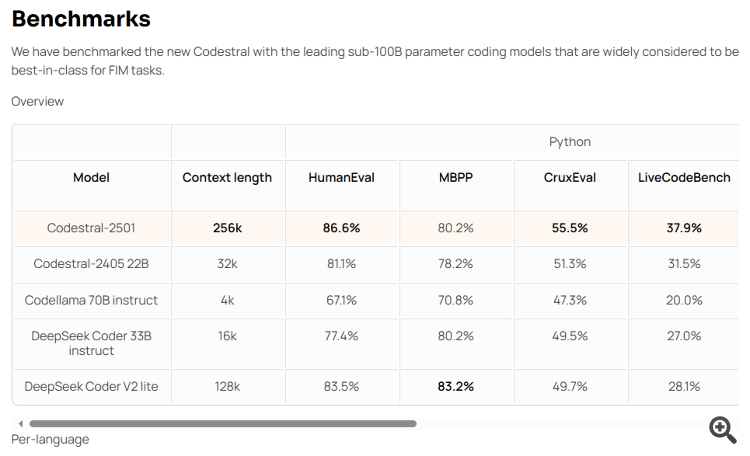This screenshot has height=456, width=750.
Task: Click the horizontal scrollbar left arrow
Action: (x=18, y=424)
